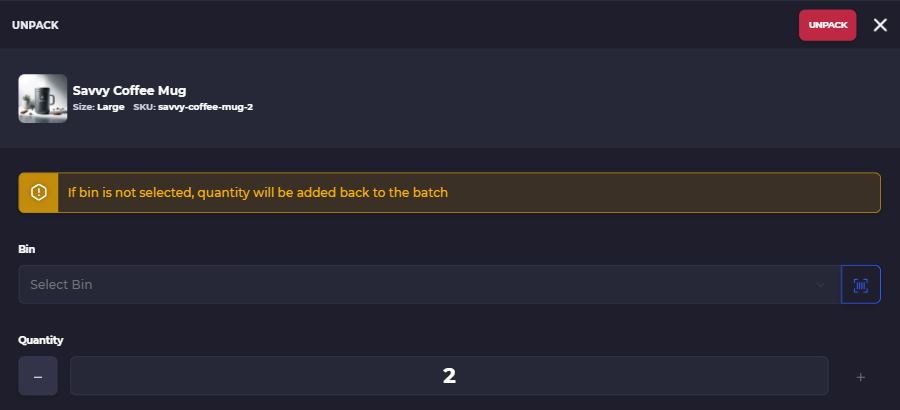Viewport: 900px width, 410px height.
Task: Open the Select Bin dropdown
Action: click(x=430, y=284)
